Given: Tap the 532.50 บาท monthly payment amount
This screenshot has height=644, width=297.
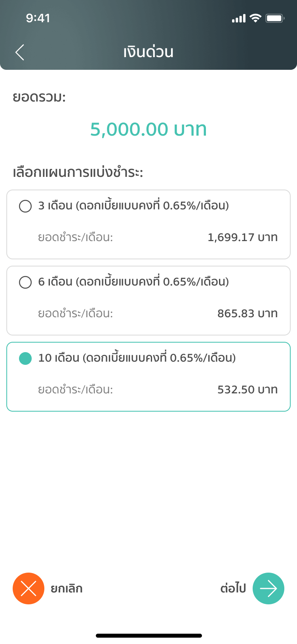Looking at the screenshot, I should point(247,389).
